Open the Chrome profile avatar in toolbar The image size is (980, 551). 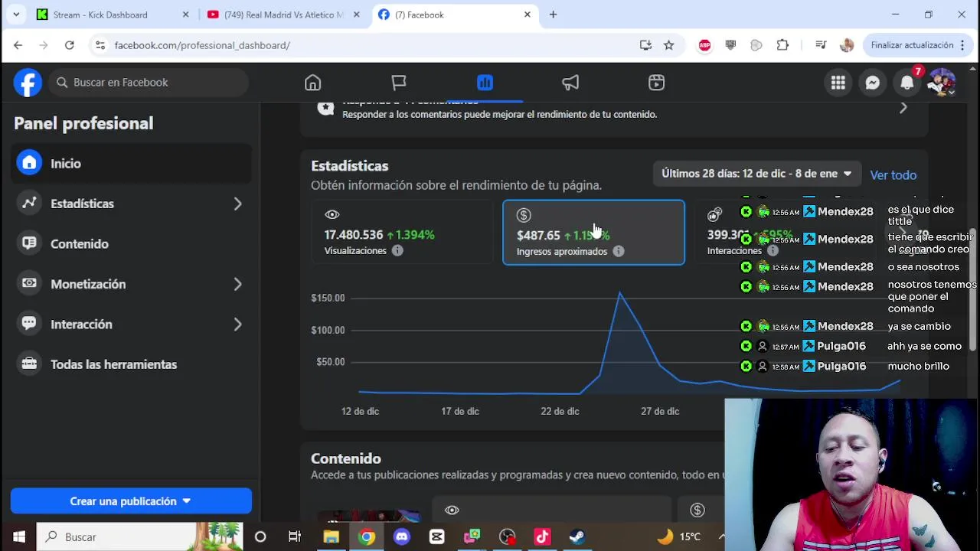847,45
